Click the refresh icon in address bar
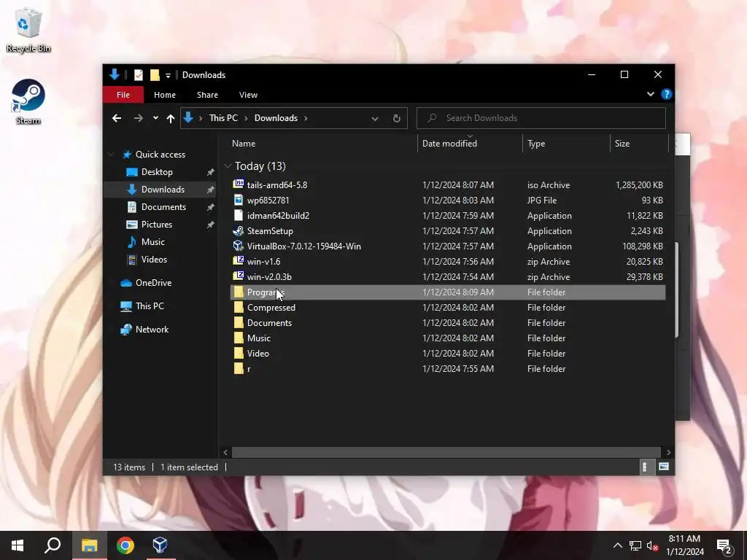 pos(396,118)
